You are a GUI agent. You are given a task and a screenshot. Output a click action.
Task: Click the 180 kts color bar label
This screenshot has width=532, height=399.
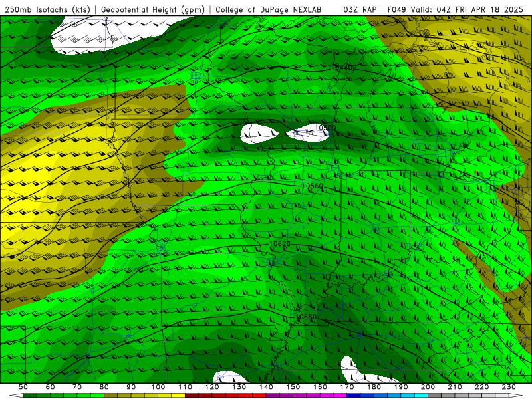pyautogui.click(x=374, y=387)
